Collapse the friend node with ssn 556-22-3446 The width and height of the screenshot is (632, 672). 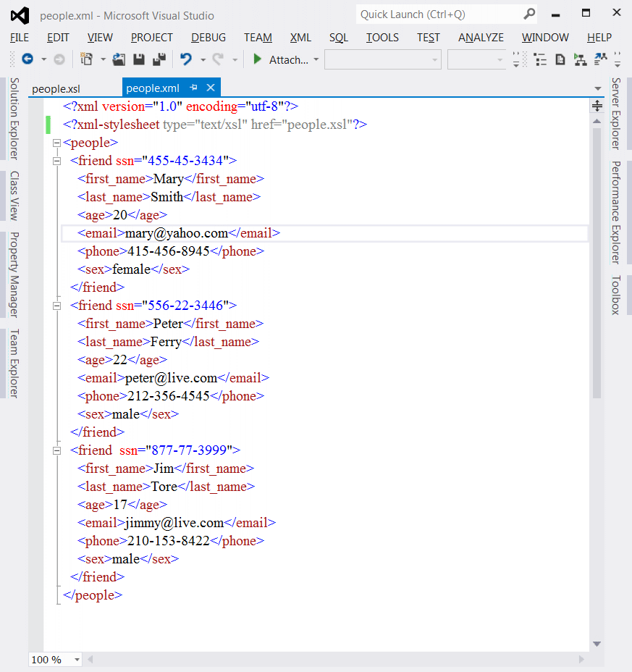click(56, 306)
